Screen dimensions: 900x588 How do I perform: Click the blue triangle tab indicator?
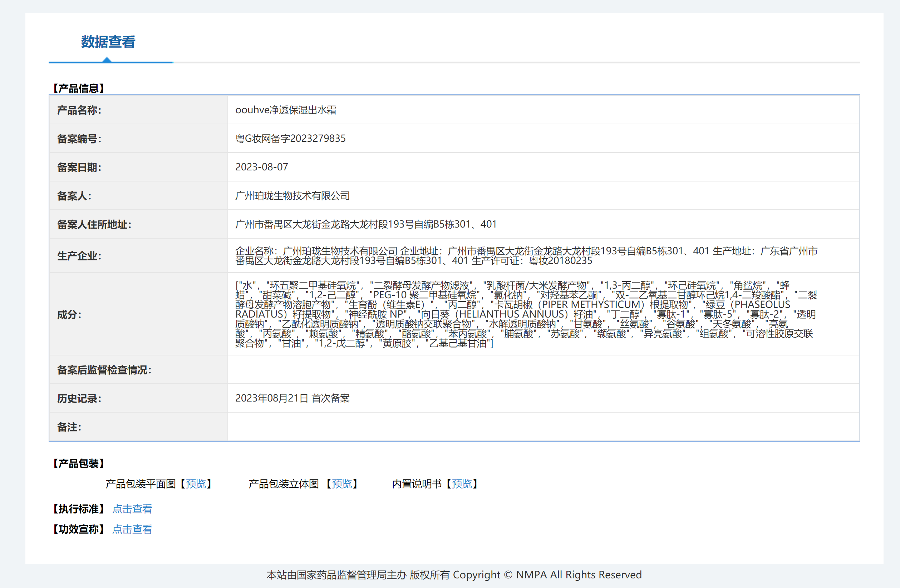click(x=107, y=60)
